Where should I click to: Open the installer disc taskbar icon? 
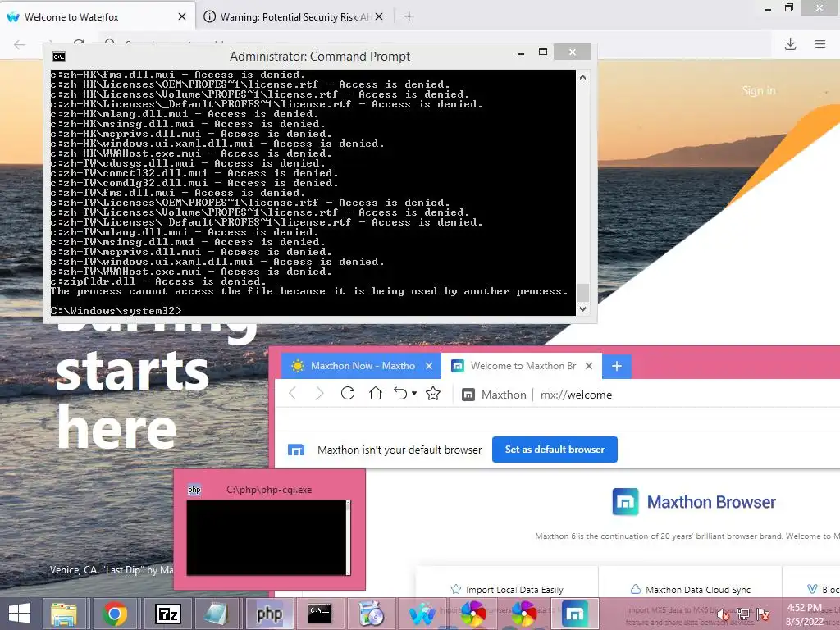click(371, 614)
